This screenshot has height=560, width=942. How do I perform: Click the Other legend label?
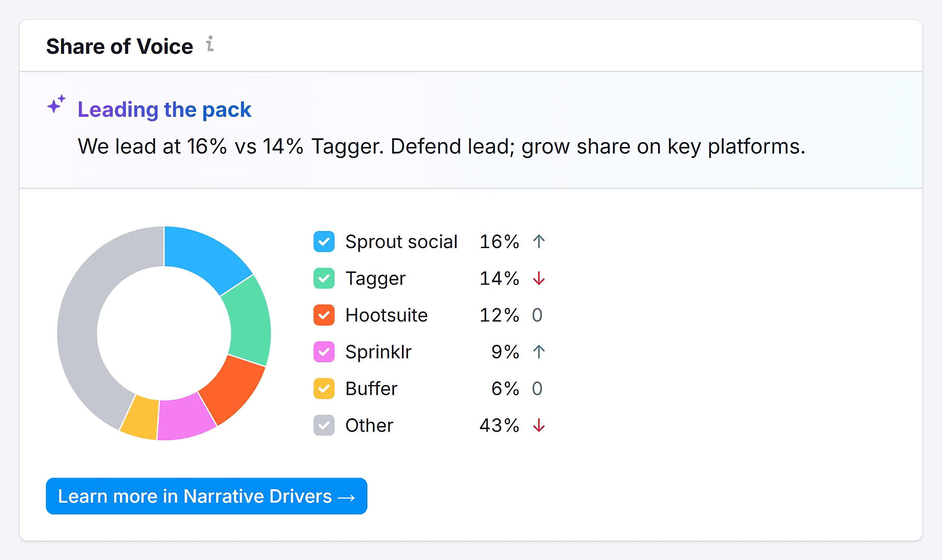pyautogui.click(x=369, y=425)
